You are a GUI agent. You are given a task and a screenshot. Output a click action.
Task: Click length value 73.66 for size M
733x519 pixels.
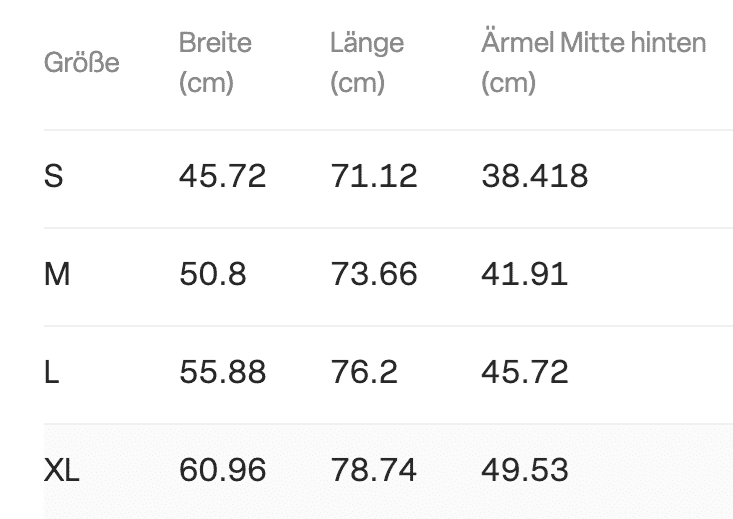[x=373, y=274]
